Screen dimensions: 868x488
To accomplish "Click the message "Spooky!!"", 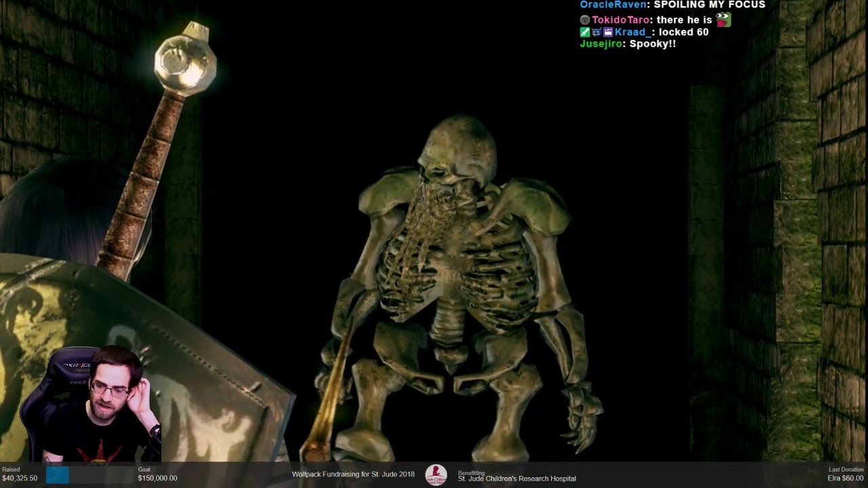I will tap(652, 44).
